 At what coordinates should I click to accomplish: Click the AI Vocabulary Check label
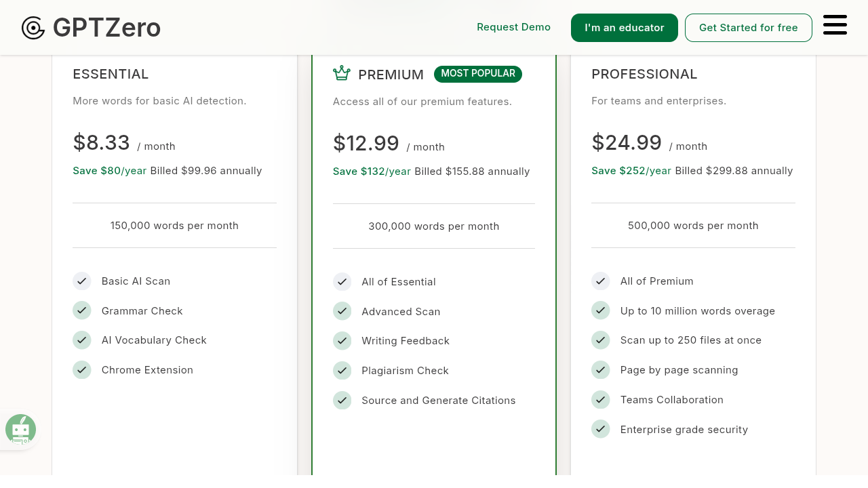coord(154,340)
